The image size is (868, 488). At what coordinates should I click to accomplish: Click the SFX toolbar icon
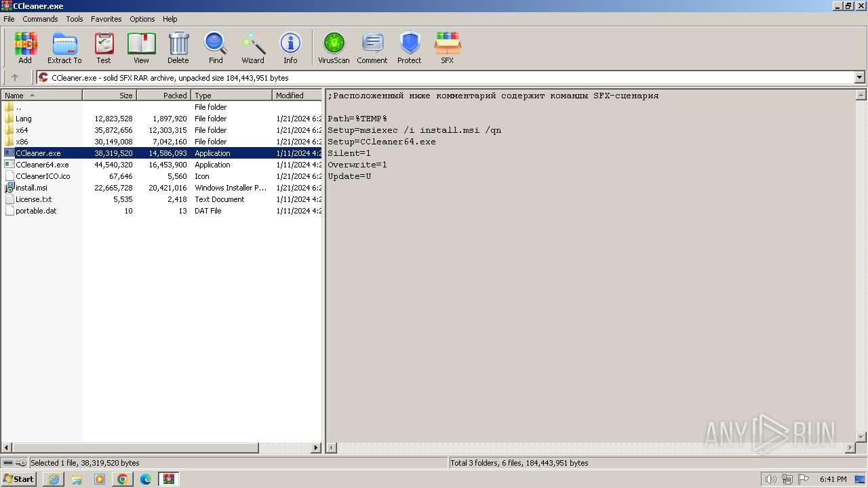(448, 47)
